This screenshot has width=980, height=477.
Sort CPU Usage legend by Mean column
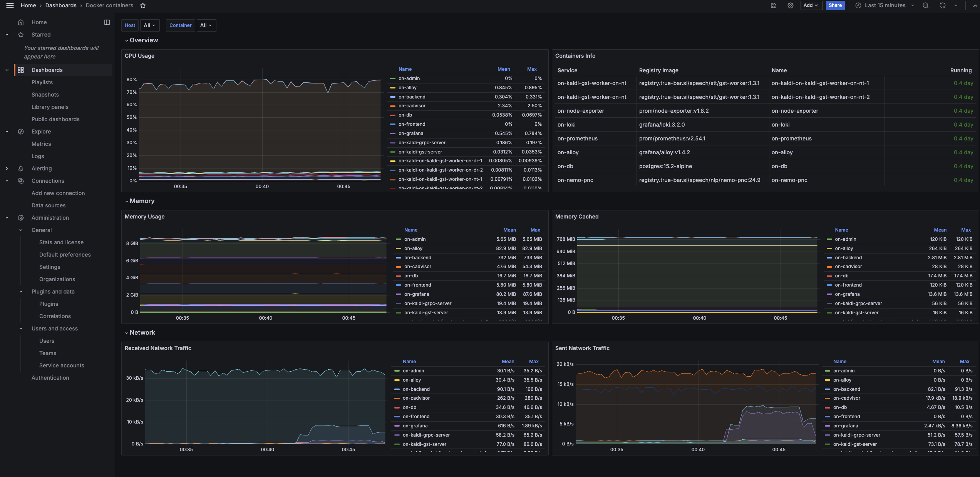click(503, 69)
